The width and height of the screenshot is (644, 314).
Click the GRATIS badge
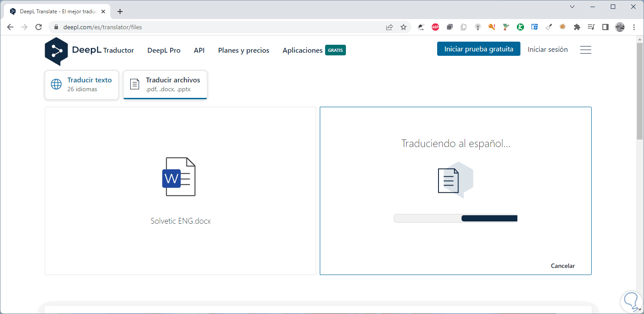(x=335, y=50)
